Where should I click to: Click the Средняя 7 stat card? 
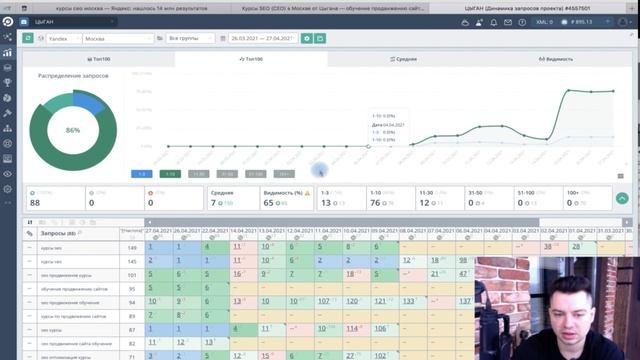point(233,198)
